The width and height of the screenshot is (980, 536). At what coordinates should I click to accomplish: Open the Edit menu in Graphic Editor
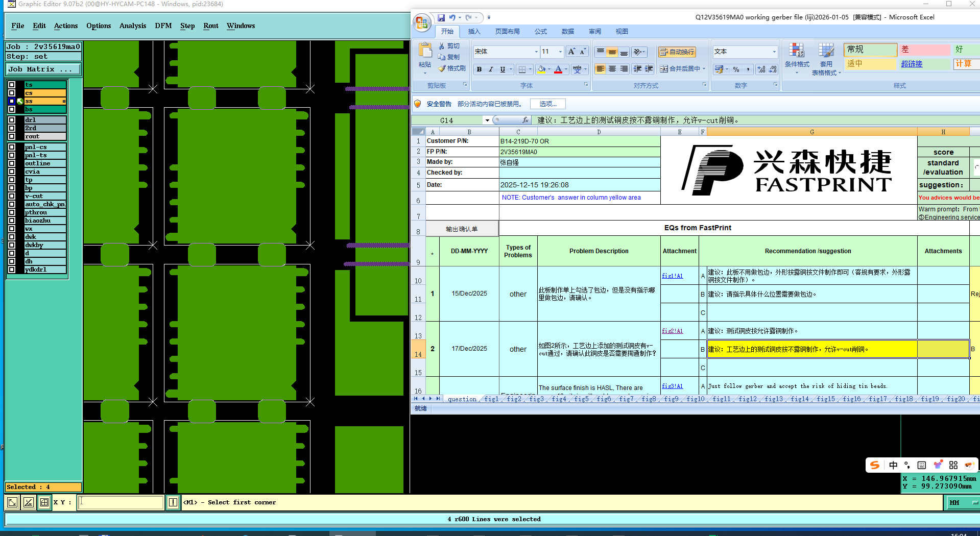[39, 26]
